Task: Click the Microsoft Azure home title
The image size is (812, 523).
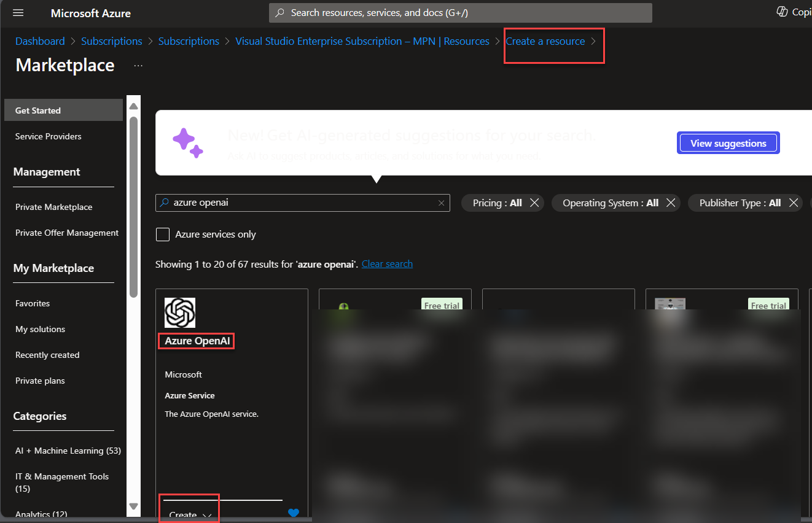Action: (91, 13)
